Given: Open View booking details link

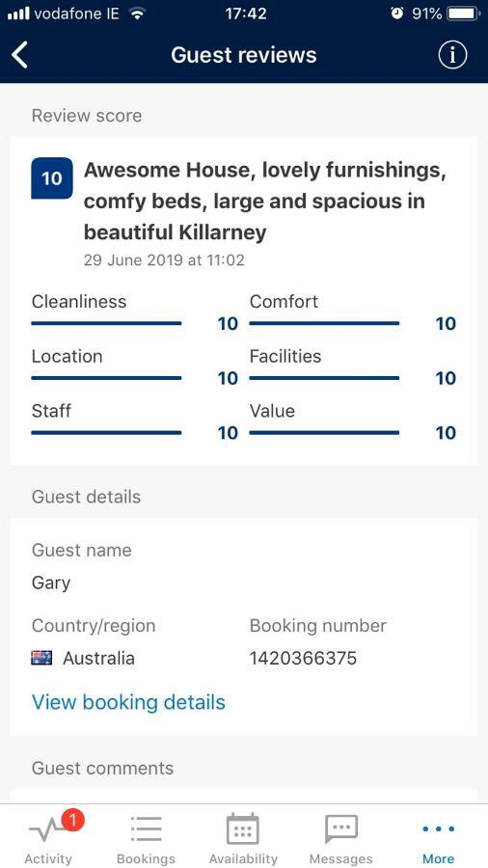Looking at the screenshot, I should [128, 702].
